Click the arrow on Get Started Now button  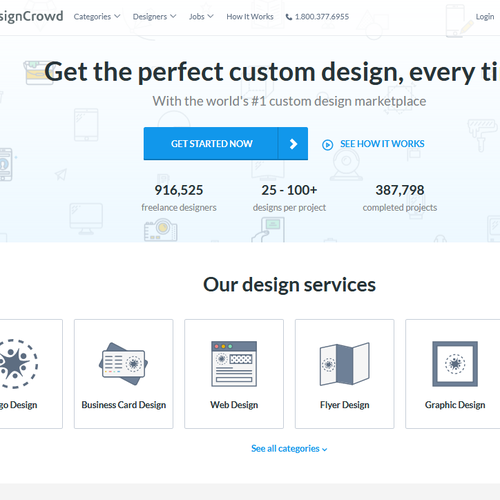click(293, 144)
